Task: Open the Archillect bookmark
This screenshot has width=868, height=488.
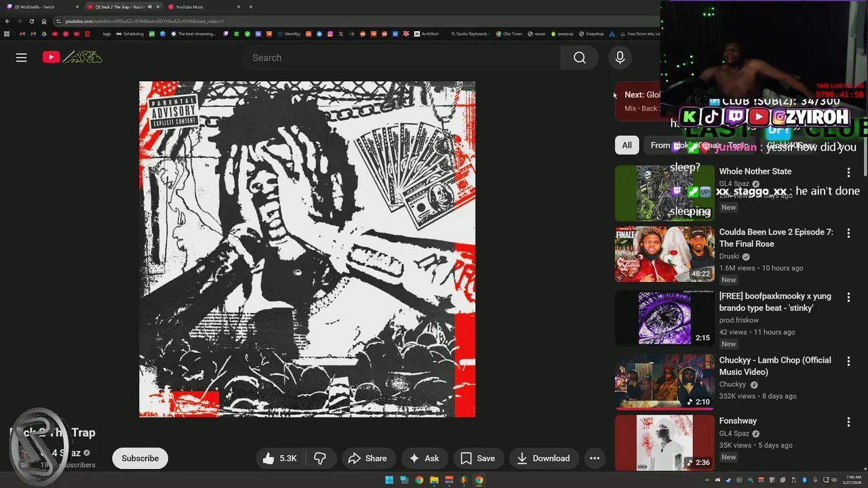Action: click(x=427, y=34)
